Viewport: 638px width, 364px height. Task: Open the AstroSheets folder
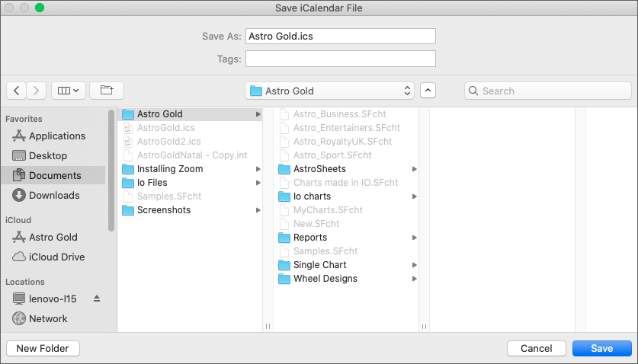coord(346,169)
